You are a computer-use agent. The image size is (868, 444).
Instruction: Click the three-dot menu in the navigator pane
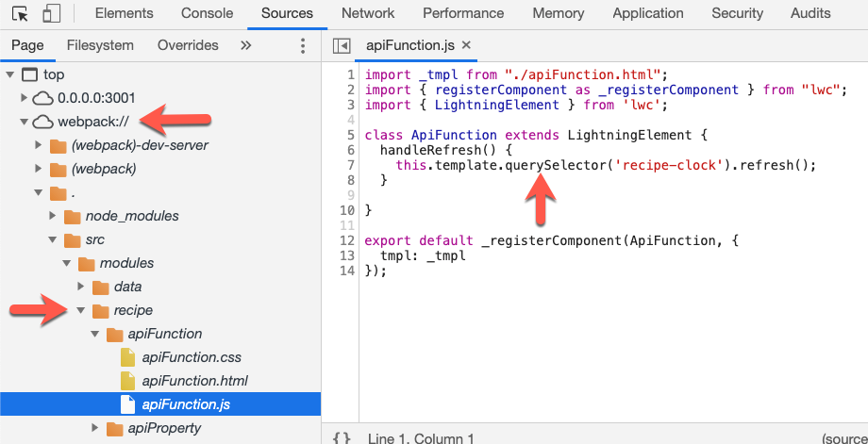tap(303, 46)
